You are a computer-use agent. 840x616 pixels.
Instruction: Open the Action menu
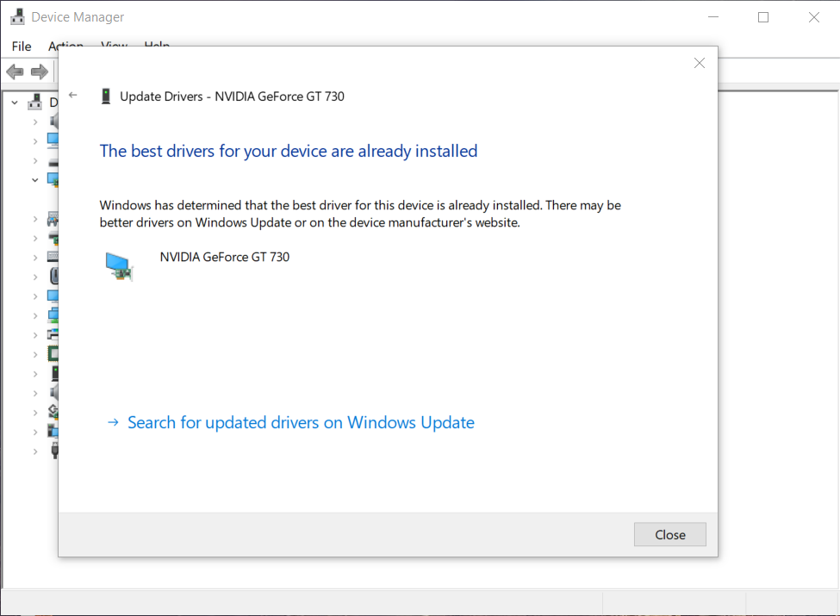tap(65, 46)
